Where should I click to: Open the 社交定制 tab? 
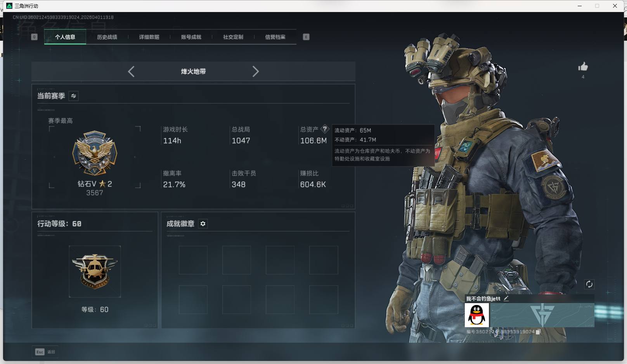233,37
